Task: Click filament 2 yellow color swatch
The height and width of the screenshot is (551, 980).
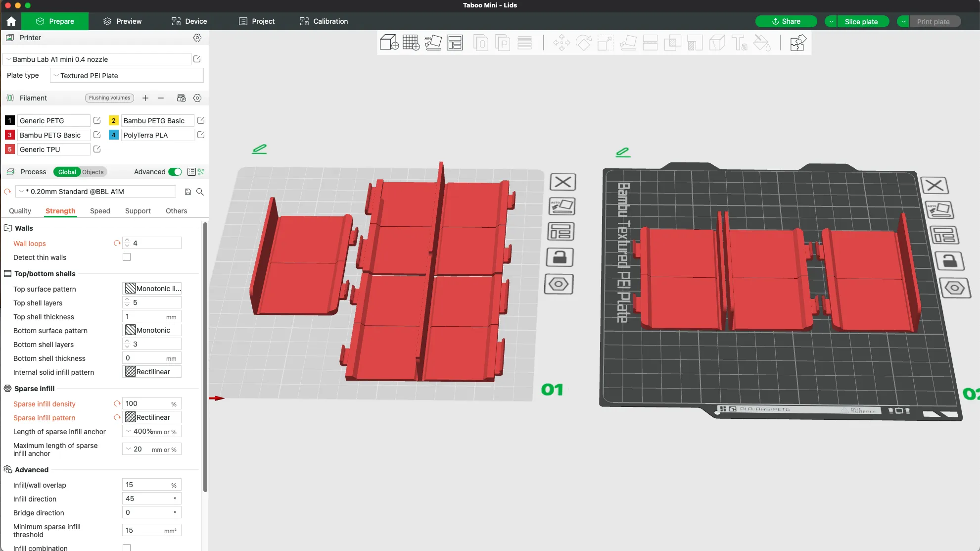Action: click(x=113, y=120)
